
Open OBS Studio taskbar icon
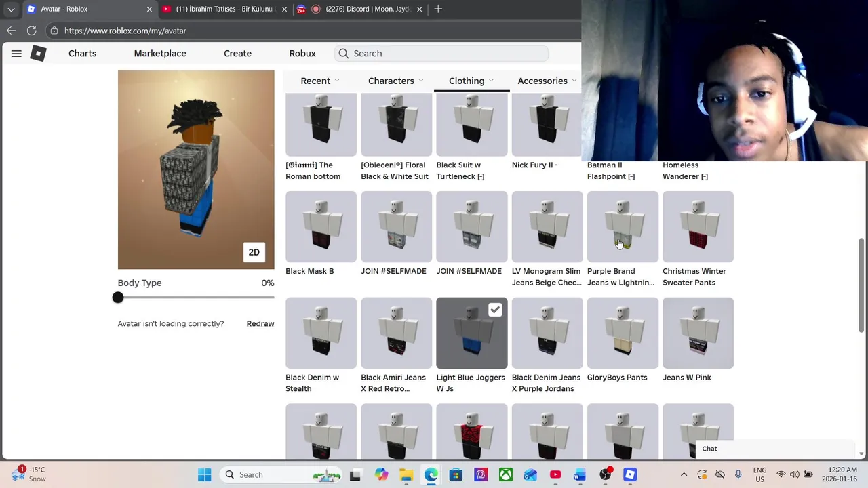coord(605,475)
